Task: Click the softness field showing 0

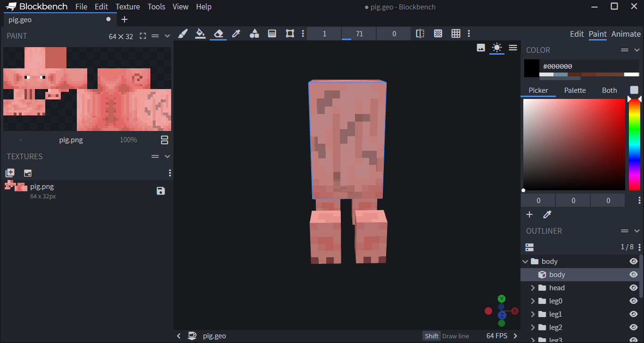Action: [394, 33]
